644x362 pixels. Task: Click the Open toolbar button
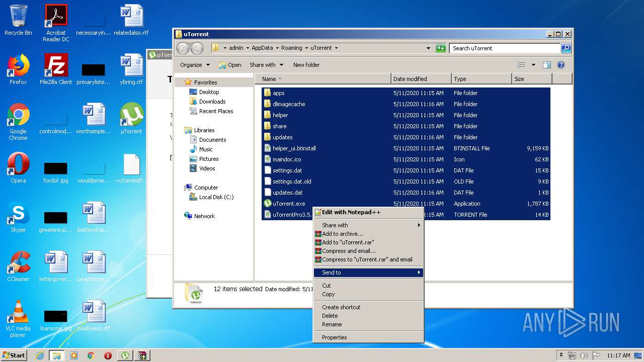[230, 65]
